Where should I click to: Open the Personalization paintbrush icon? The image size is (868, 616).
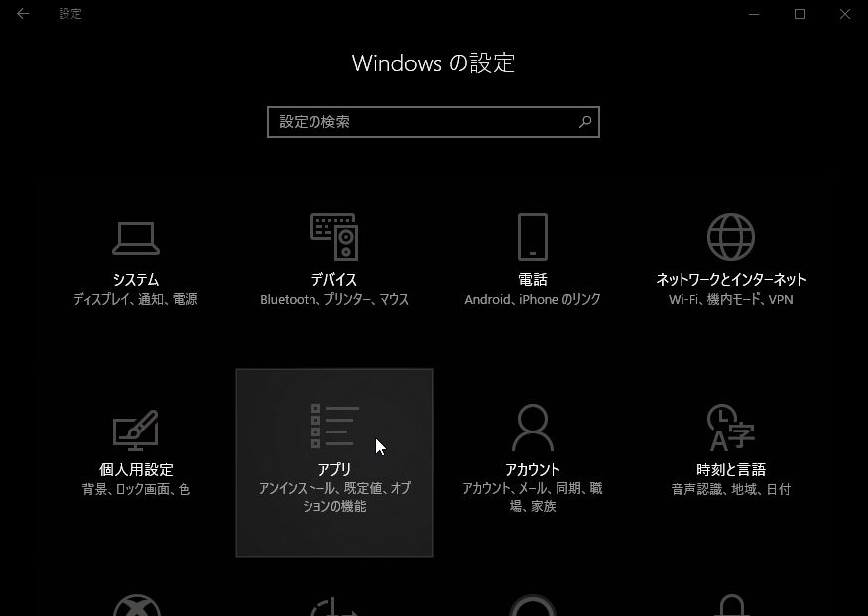click(x=136, y=428)
